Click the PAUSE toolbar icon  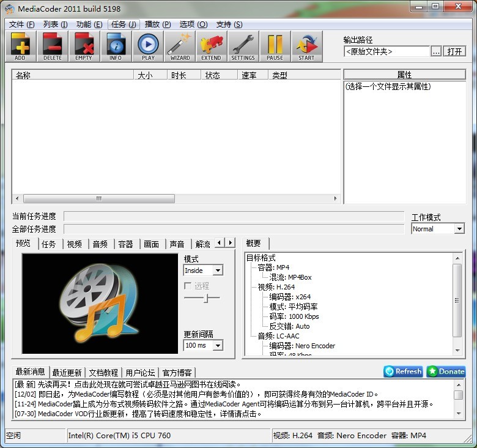(x=275, y=46)
